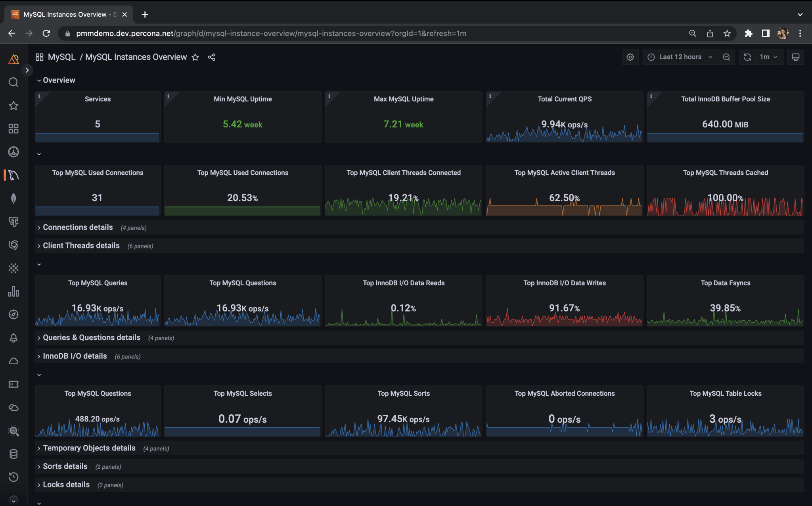The width and height of the screenshot is (812, 506).
Task: Click the PostgreSQL elephant sidebar icon
Action: tap(13, 222)
